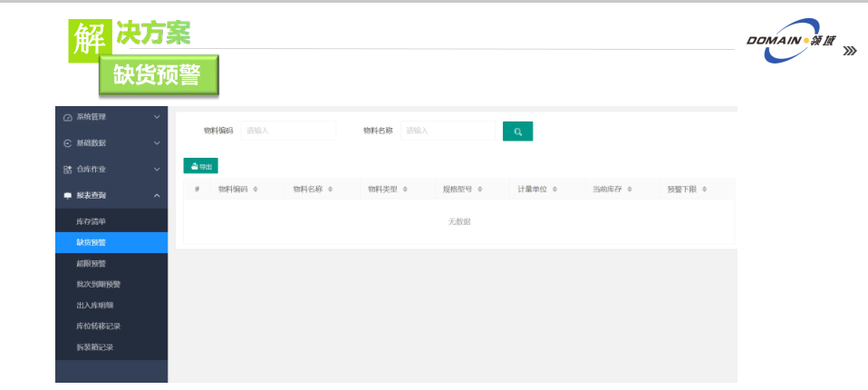Select the 缺货预警 menu item
The image size is (868, 390).
(111, 243)
